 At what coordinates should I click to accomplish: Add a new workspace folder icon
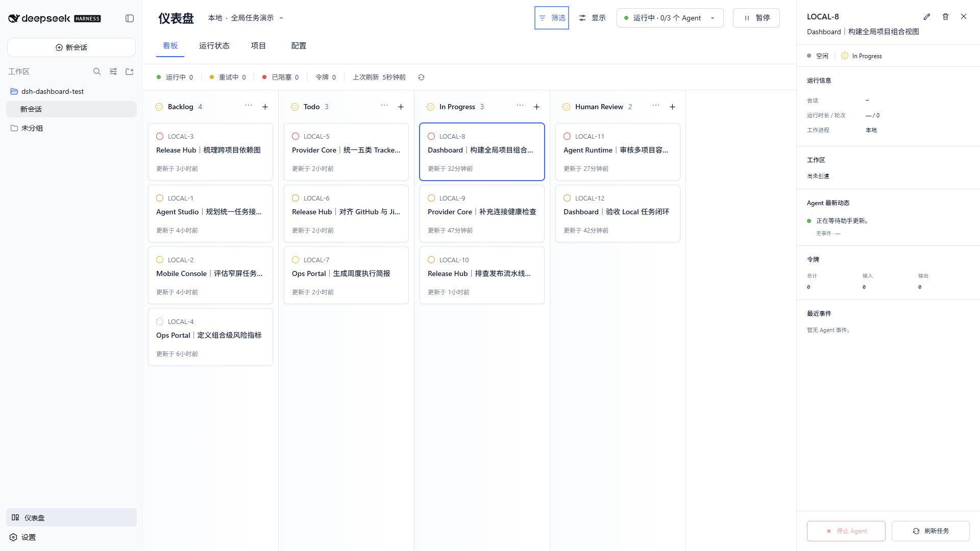pyautogui.click(x=130, y=71)
